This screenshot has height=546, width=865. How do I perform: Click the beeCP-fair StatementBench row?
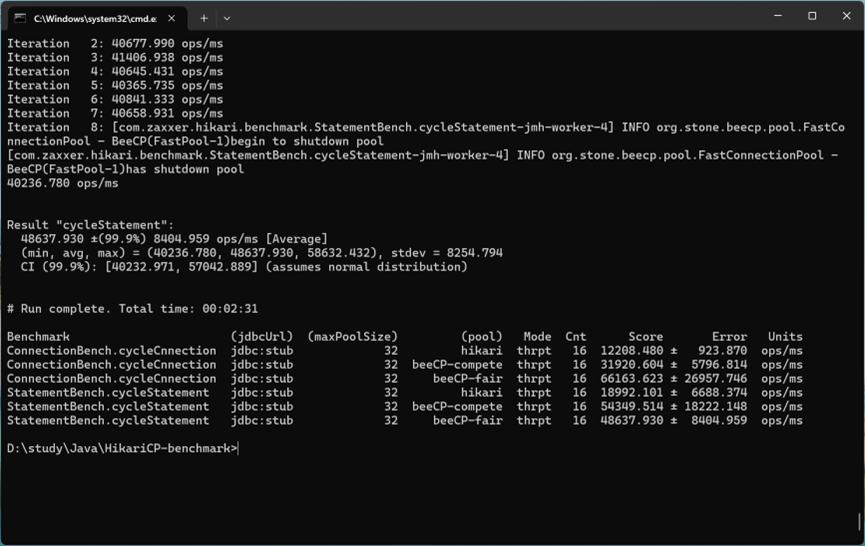[x=404, y=421]
